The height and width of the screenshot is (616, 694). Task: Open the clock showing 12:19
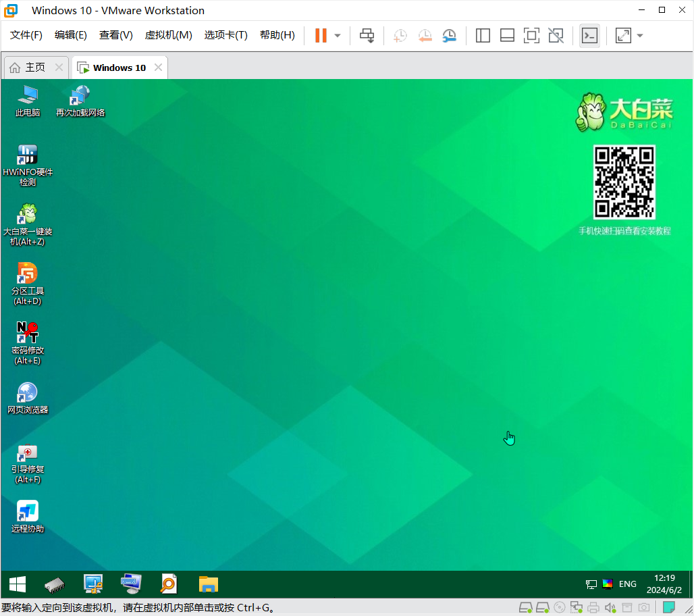click(x=664, y=584)
